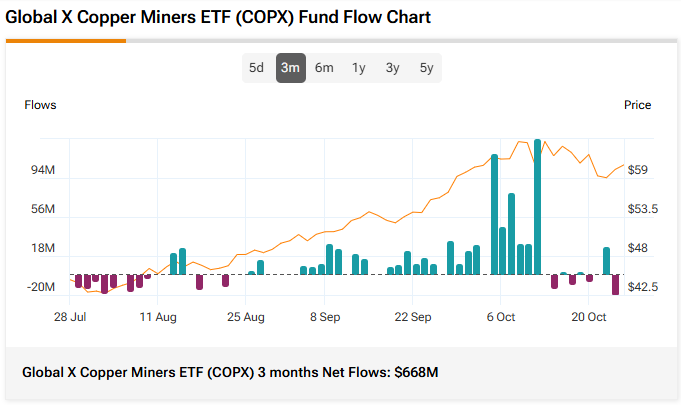Click the 3 months Net Flows summary text

(230, 373)
